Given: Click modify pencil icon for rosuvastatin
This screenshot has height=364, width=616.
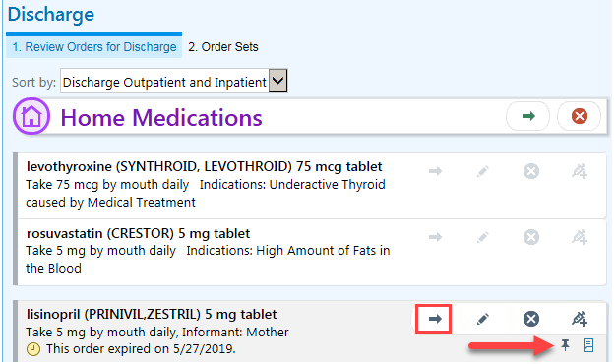Looking at the screenshot, I should pyautogui.click(x=483, y=237).
